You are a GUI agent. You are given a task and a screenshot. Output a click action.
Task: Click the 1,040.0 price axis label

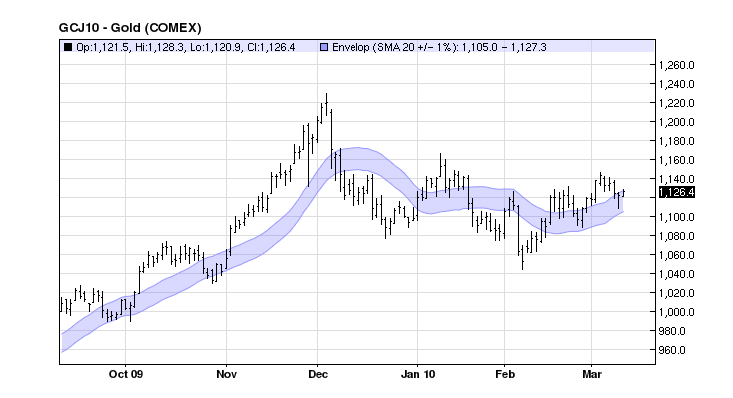[676, 274]
